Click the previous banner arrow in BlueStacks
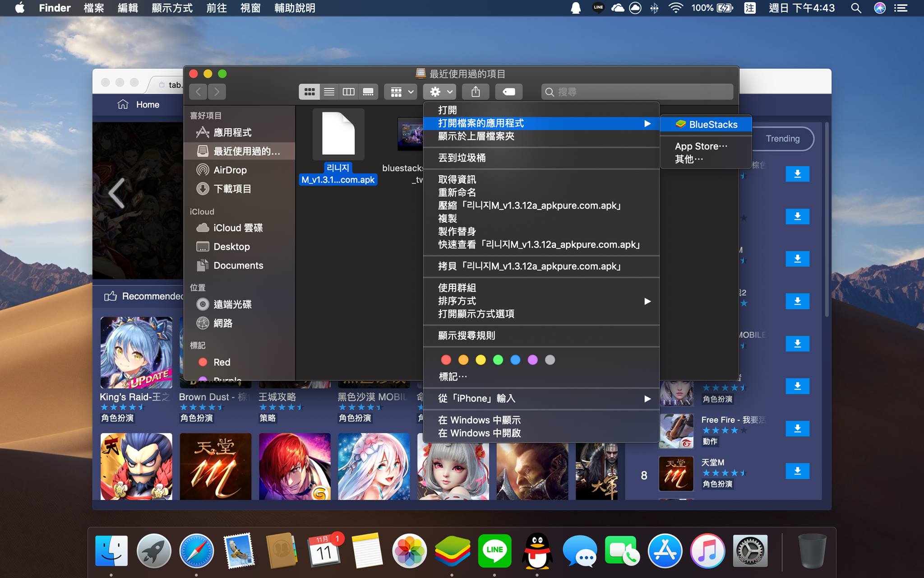 tap(116, 193)
